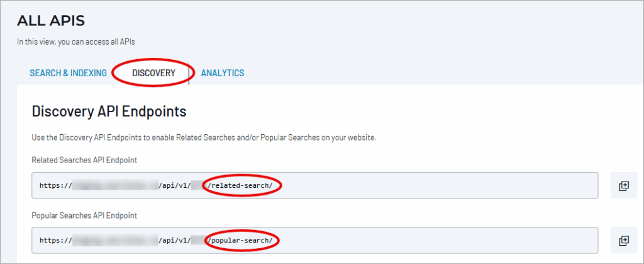644x264 pixels.
Task: Copy the Related Searches API endpoint URL
Action: coord(623,186)
